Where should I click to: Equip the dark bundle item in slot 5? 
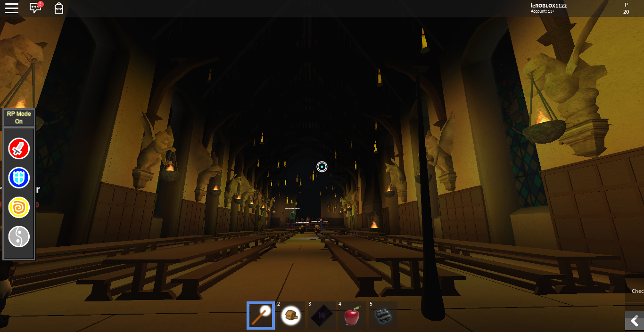(x=382, y=316)
